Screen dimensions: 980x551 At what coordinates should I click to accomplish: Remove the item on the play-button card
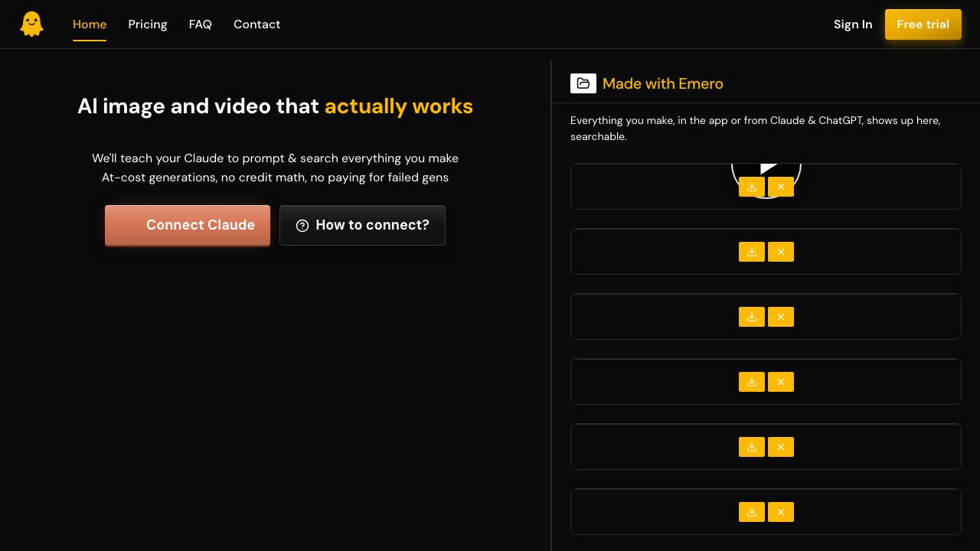(781, 187)
